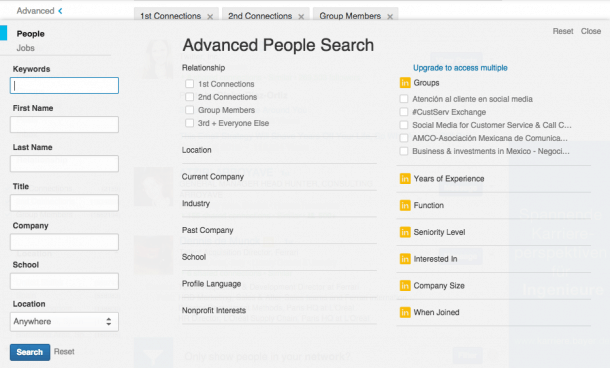Click the premium icon beside Interested In
This screenshot has height=368, width=610.
point(405,259)
